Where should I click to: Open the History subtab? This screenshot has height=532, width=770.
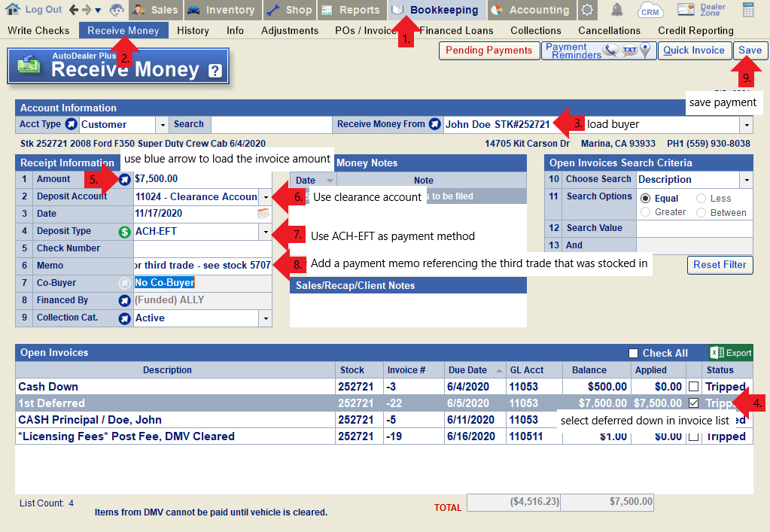193,30
